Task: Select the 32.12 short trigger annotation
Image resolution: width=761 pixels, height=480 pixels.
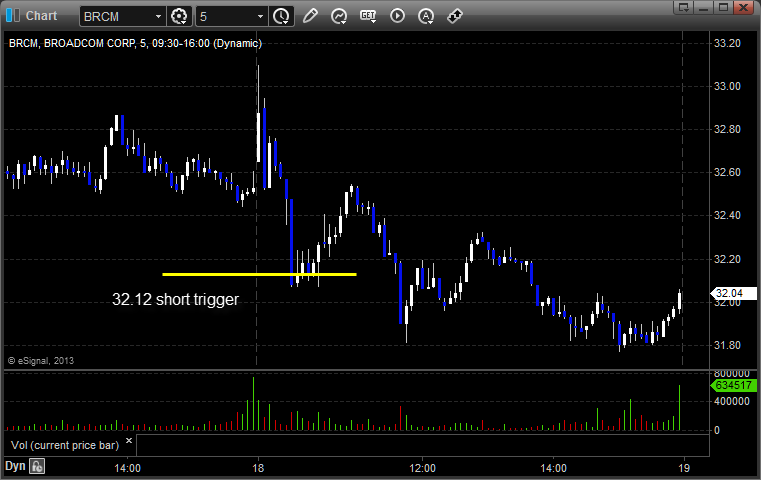Action: 176,299
